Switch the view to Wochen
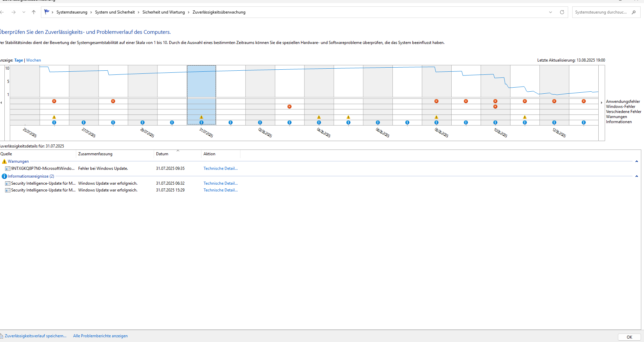This screenshot has height=342, width=644. 34,60
